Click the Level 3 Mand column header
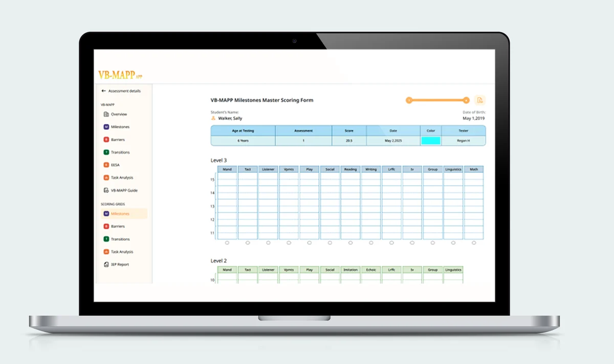Screen dimensions: 614x364 click(227, 169)
